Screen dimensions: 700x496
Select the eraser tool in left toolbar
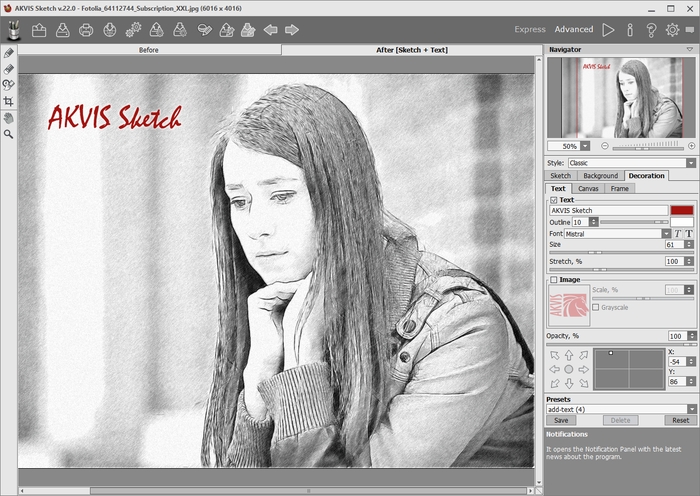pos(8,69)
